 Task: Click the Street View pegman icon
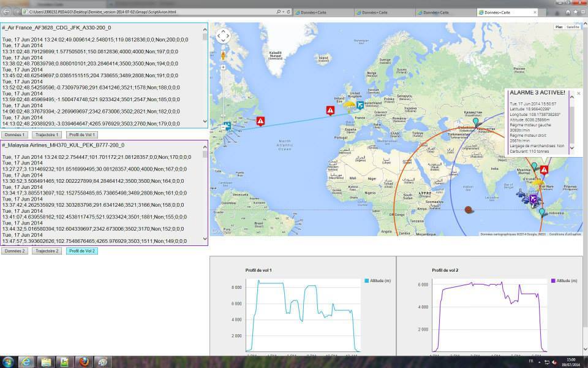[x=223, y=55]
